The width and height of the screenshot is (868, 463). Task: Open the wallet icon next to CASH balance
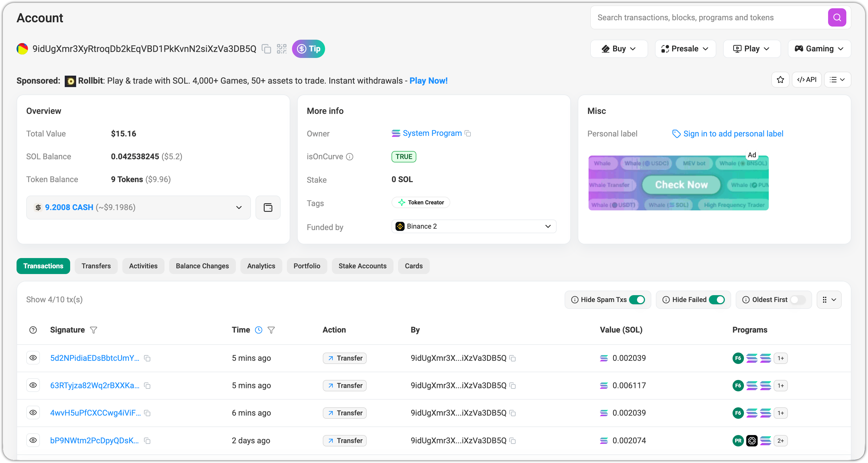point(268,208)
